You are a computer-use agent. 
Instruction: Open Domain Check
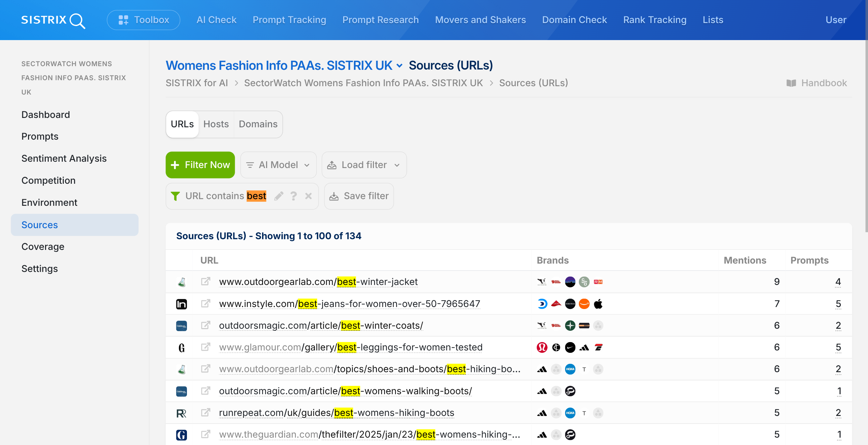[x=574, y=20]
